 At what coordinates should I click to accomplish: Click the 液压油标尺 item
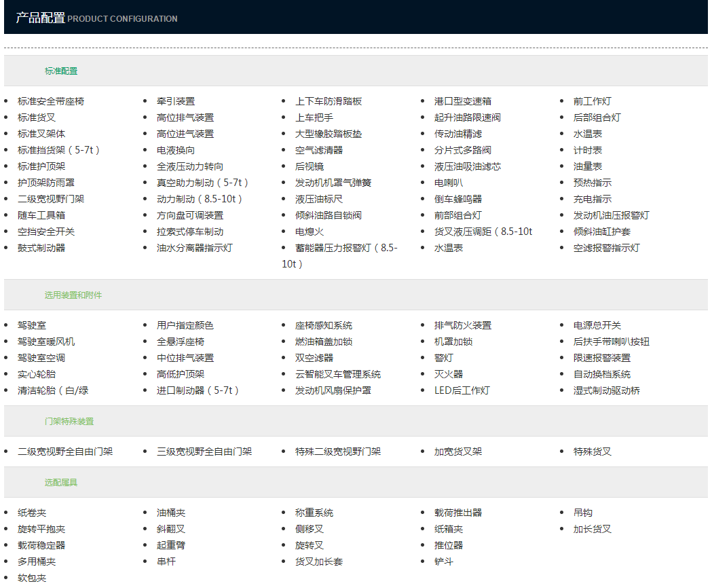319,199
